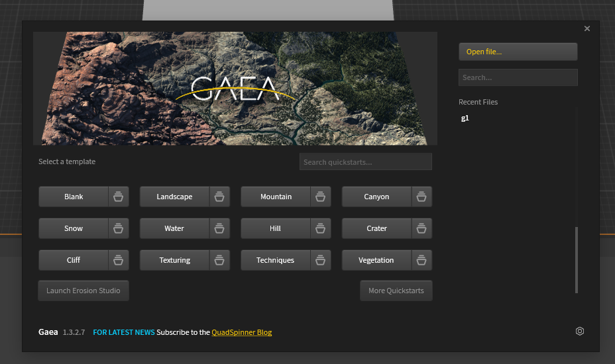The image size is (615, 364).
Task: Open recent file g1
Action: coord(465,118)
